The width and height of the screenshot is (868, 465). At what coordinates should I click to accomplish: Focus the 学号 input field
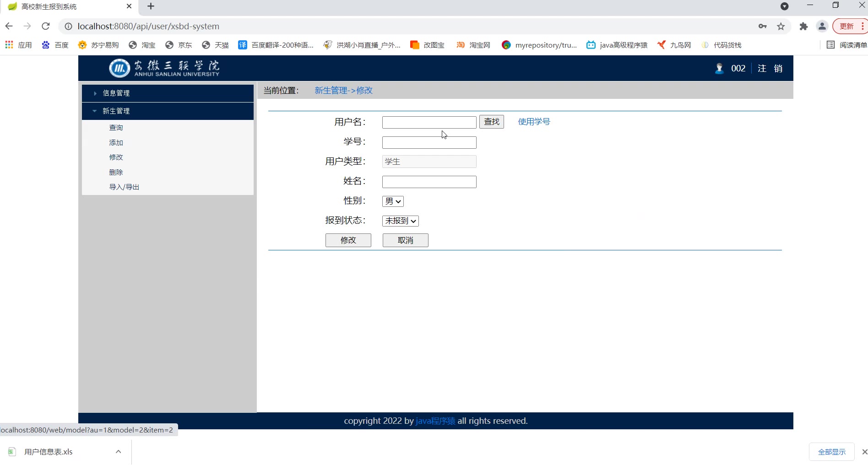point(429,142)
